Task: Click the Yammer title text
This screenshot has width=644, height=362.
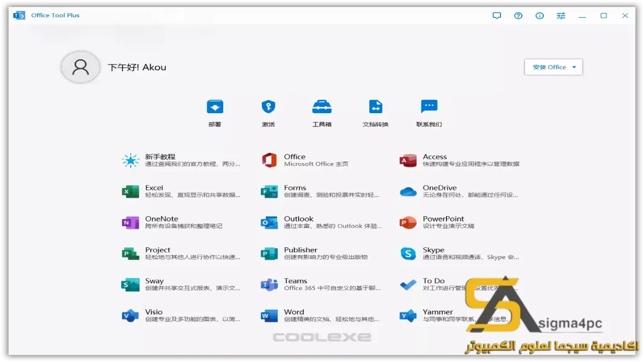Action: click(438, 312)
